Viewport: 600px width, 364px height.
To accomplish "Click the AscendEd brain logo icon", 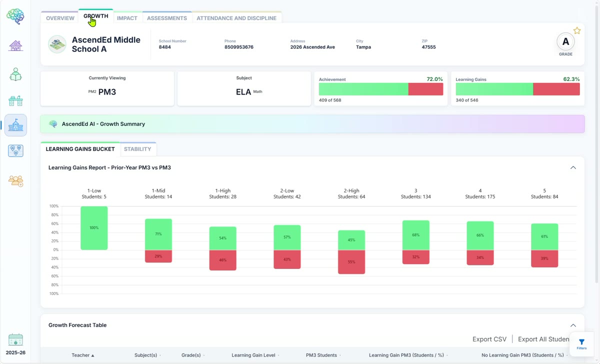I will [x=15, y=16].
